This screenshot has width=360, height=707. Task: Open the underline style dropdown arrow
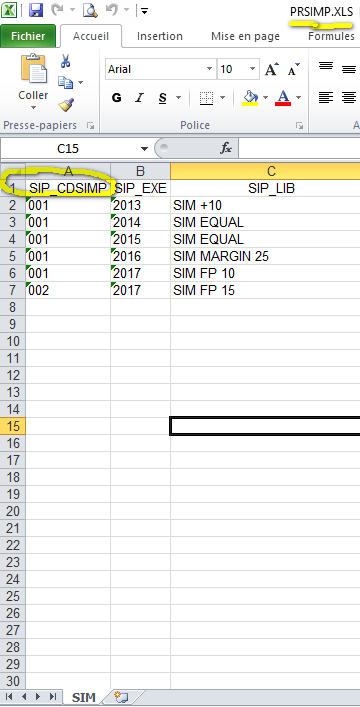pyautogui.click(x=178, y=97)
